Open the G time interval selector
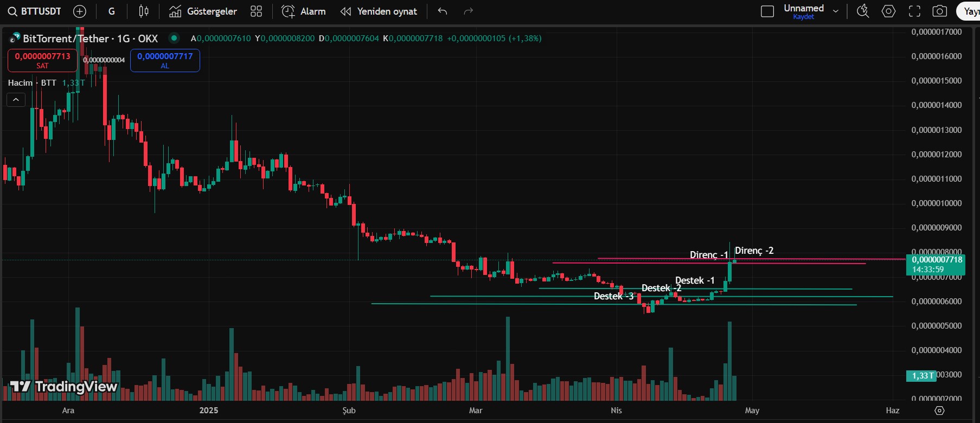980x423 pixels. pos(112,11)
